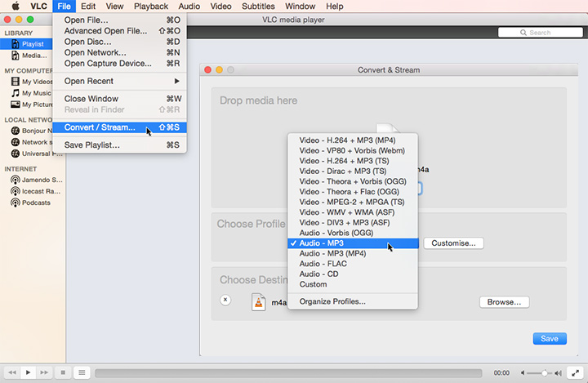
Task: Select Video - DIV3 + MP3 (ASF) profile
Action: (x=353, y=223)
